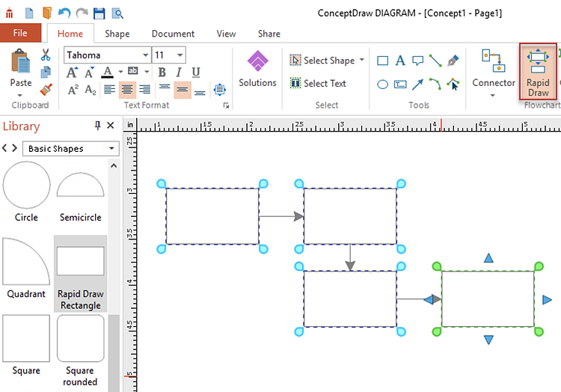The image size is (561, 392).
Task: Decrease font size with shrink font icon
Action: click(x=90, y=73)
